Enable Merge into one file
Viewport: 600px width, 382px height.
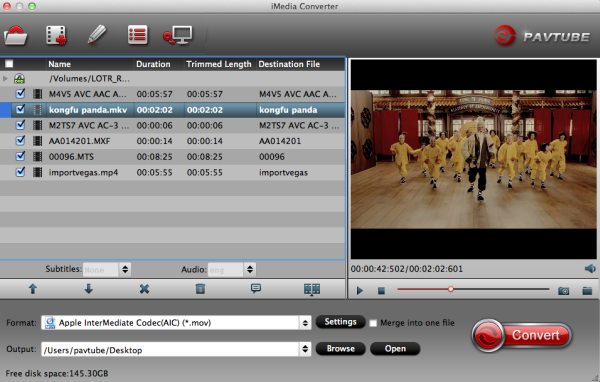point(373,323)
